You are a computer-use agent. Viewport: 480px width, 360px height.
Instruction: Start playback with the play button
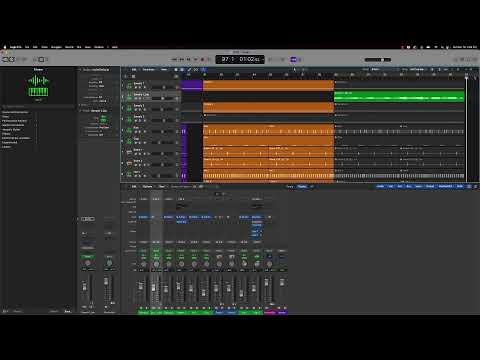(x=196, y=59)
